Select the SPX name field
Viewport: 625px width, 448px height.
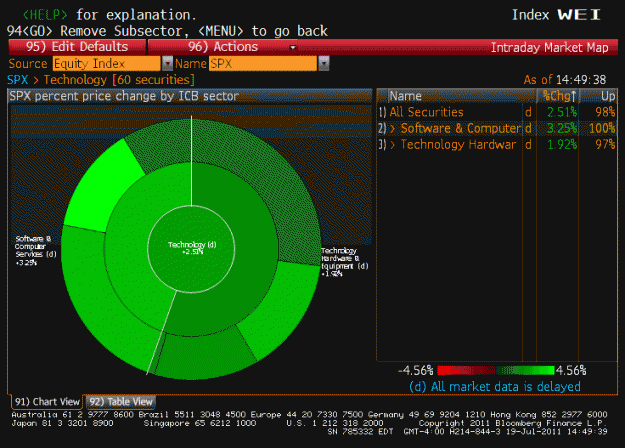pyautogui.click(x=263, y=63)
